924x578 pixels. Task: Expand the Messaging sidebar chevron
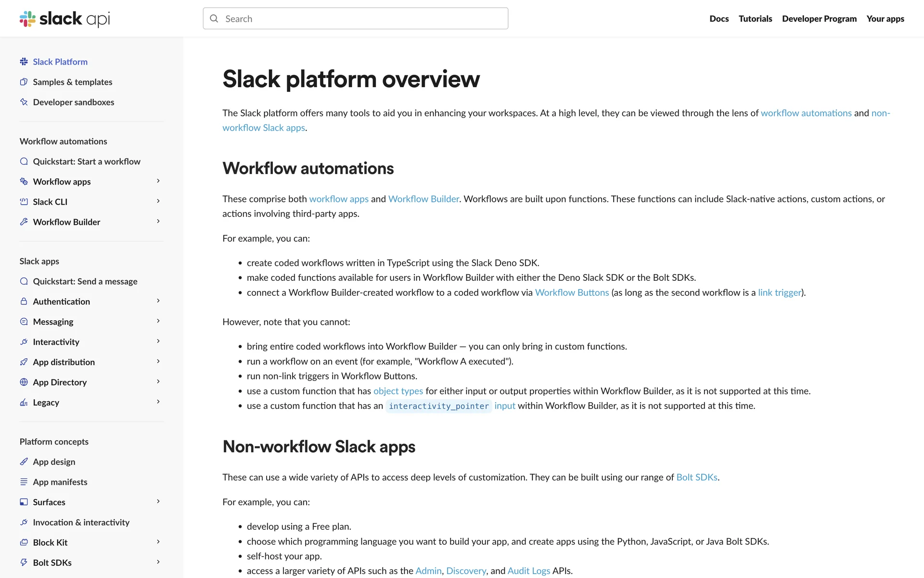(x=158, y=321)
